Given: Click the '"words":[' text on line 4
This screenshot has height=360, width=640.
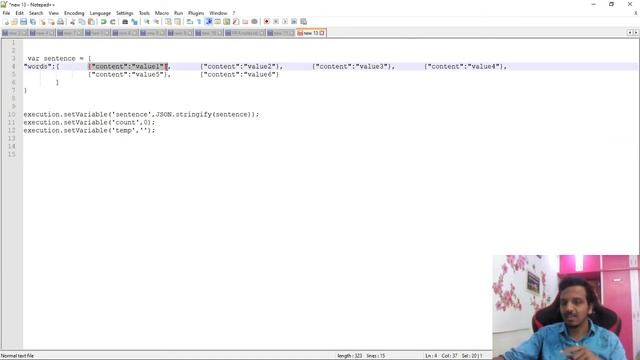Looking at the screenshot, I should coord(42,67).
